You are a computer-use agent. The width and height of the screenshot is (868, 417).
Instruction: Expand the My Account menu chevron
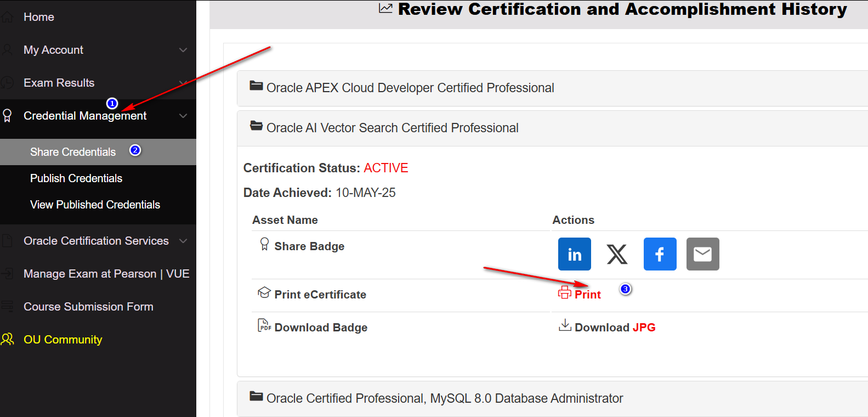[183, 50]
